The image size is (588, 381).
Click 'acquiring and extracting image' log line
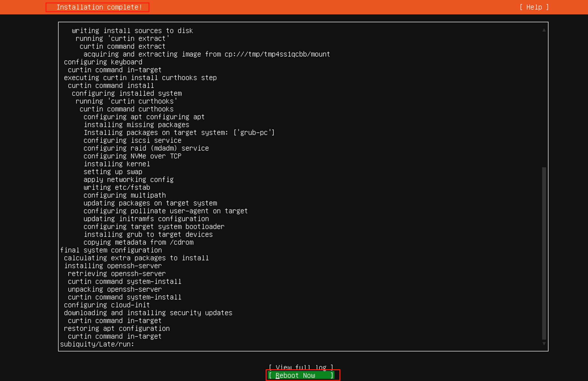(x=206, y=54)
